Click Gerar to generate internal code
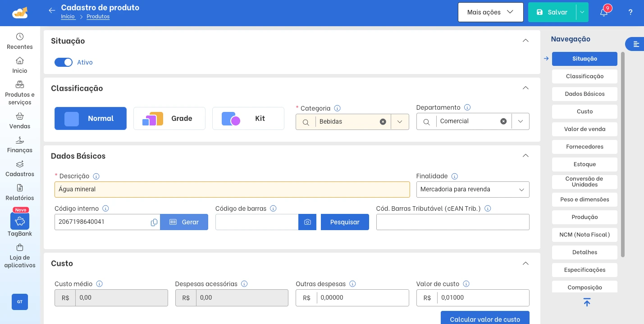Viewport: 644px width, 324px height. [x=184, y=222]
